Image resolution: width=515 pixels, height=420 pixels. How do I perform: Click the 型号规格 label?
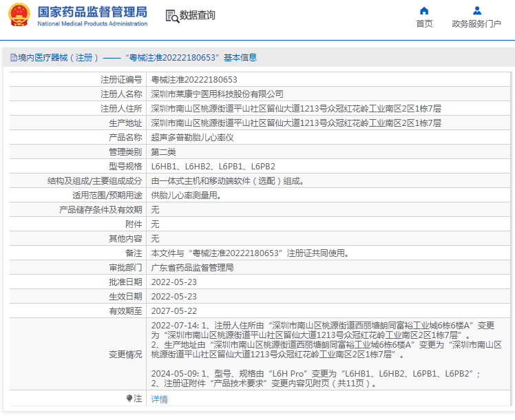click(x=125, y=167)
